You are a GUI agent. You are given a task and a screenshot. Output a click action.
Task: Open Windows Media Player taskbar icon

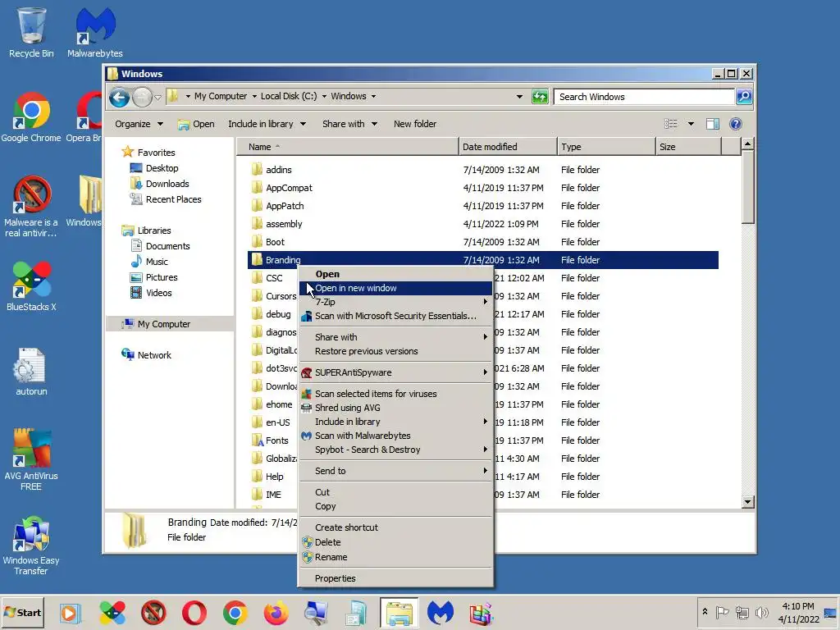point(71,613)
